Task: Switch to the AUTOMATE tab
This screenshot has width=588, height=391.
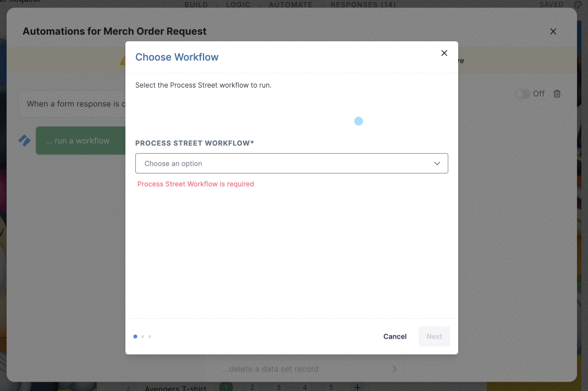Action: [x=290, y=4]
